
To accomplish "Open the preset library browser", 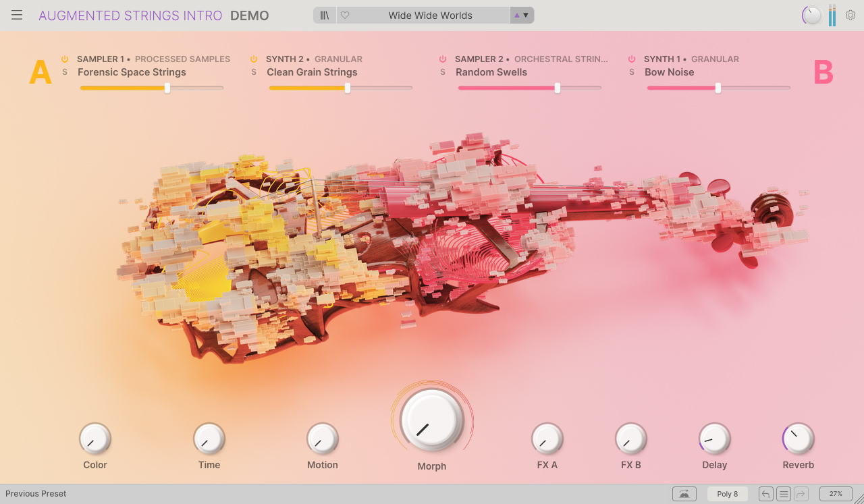I will point(325,16).
